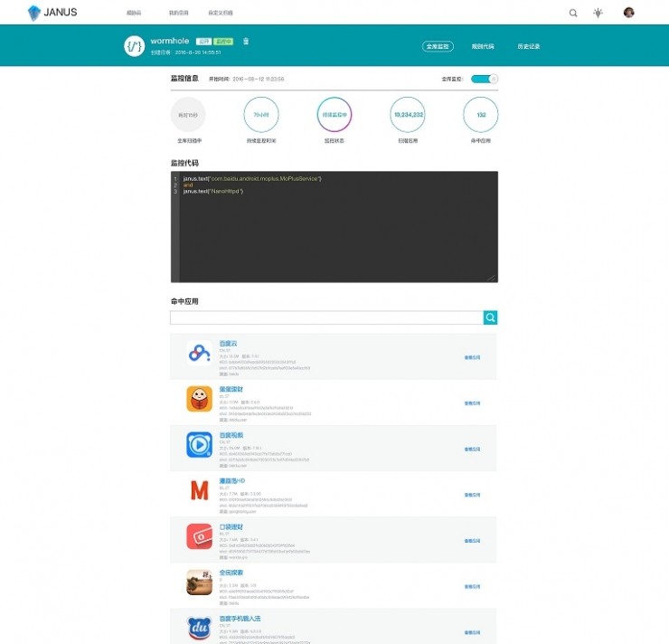Switch to the history records tab

point(529,46)
